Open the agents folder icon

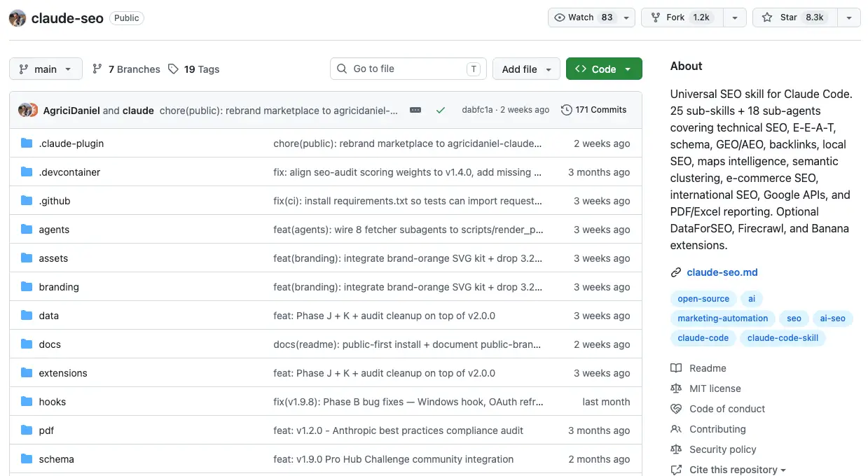(27, 230)
